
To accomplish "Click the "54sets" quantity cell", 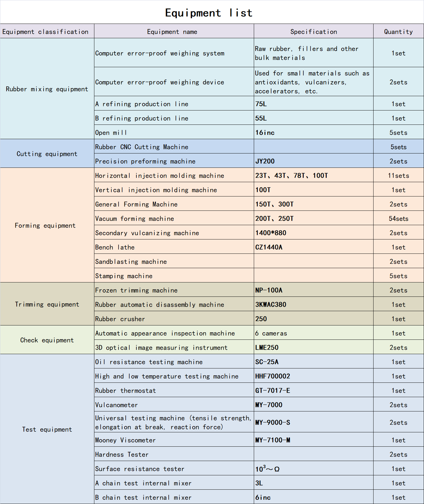I will (398, 219).
